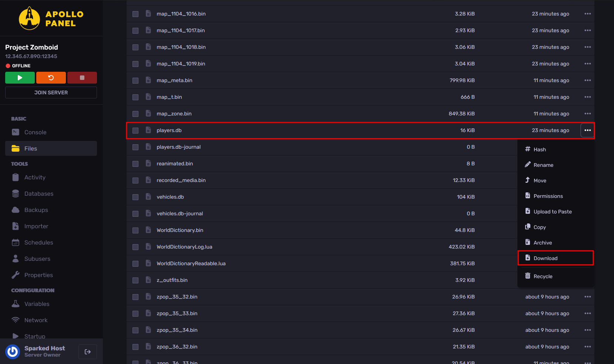The image size is (614, 364).
Task: Open the WorldDictionaryReadable.lua file
Action: tap(191, 263)
